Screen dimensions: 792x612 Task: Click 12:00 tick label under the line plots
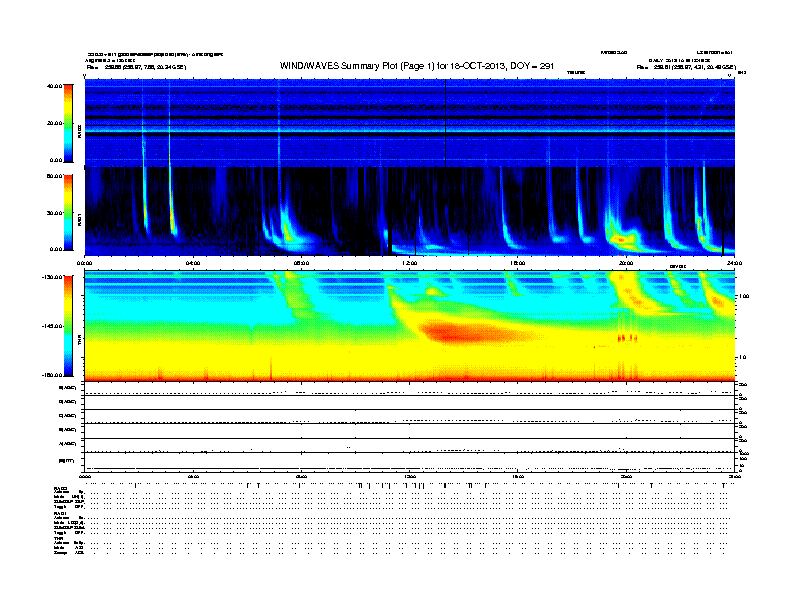pos(409,476)
